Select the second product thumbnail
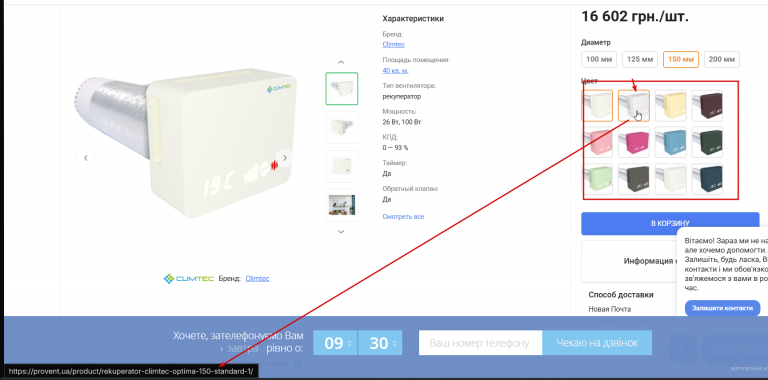The width and height of the screenshot is (768, 380). (342, 127)
